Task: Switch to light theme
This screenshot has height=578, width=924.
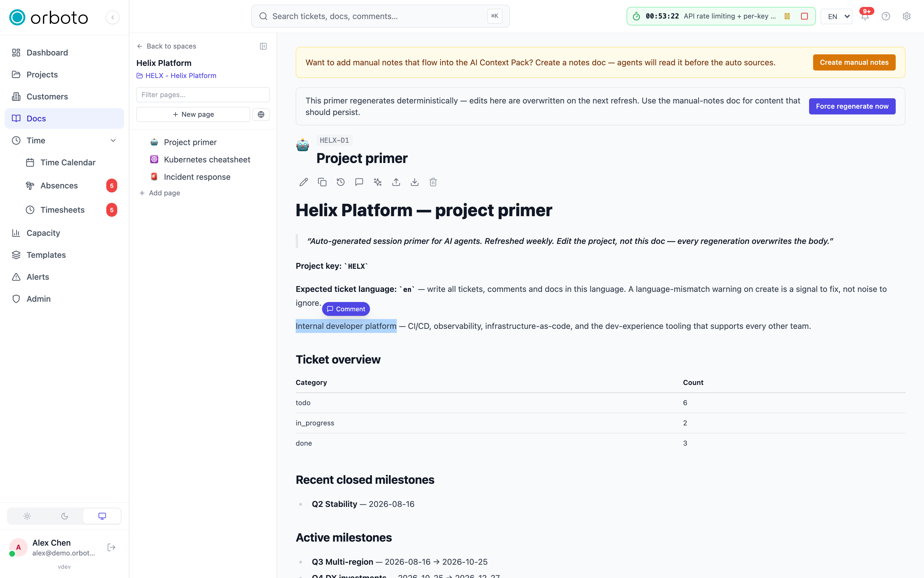Action: [x=27, y=516]
